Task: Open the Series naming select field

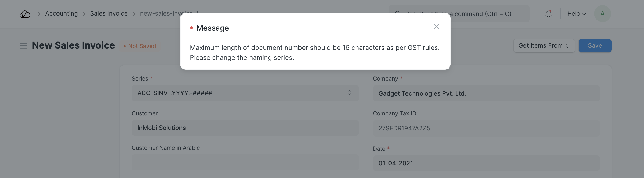Action: 240,93
